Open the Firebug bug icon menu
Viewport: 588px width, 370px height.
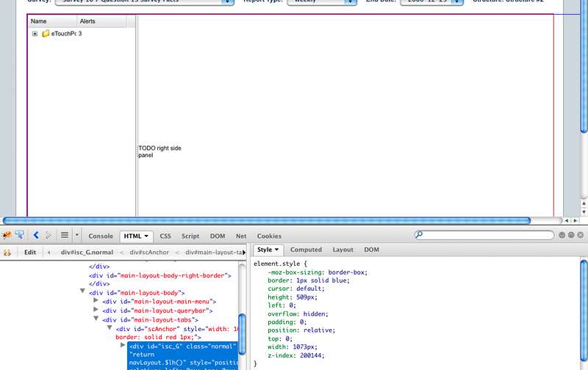pyautogui.click(x=7, y=236)
